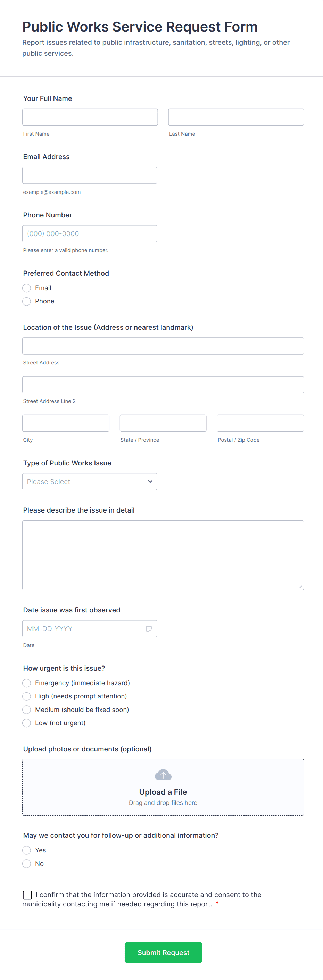Choose High (needs prompt attention) urgency
Viewport: 323px width, 980px height.
[x=27, y=696]
